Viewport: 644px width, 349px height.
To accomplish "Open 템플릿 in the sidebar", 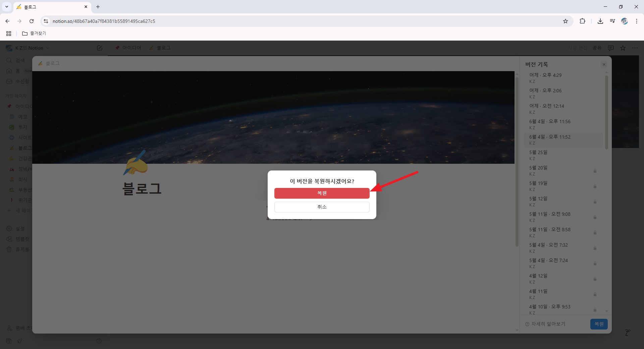I will [18, 239].
